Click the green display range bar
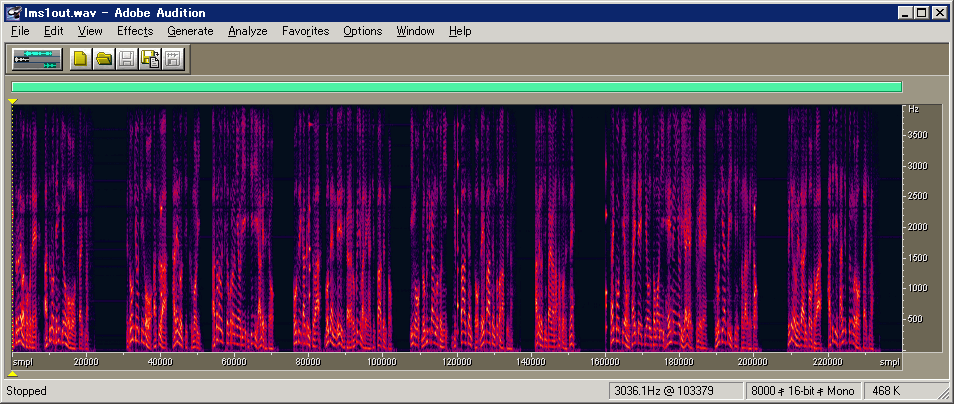Screen dimensions: 954x404 click(456, 87)
